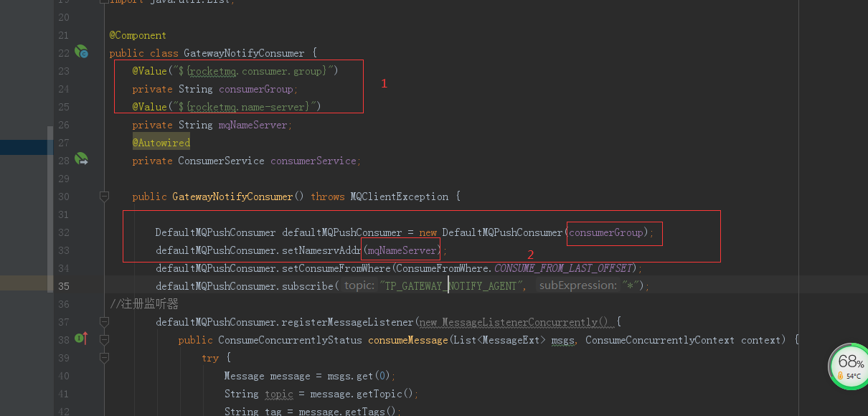
Task: Click the Spring bean gutter icon on line 22
Action: pyautogui.click(x=81, y=52)
